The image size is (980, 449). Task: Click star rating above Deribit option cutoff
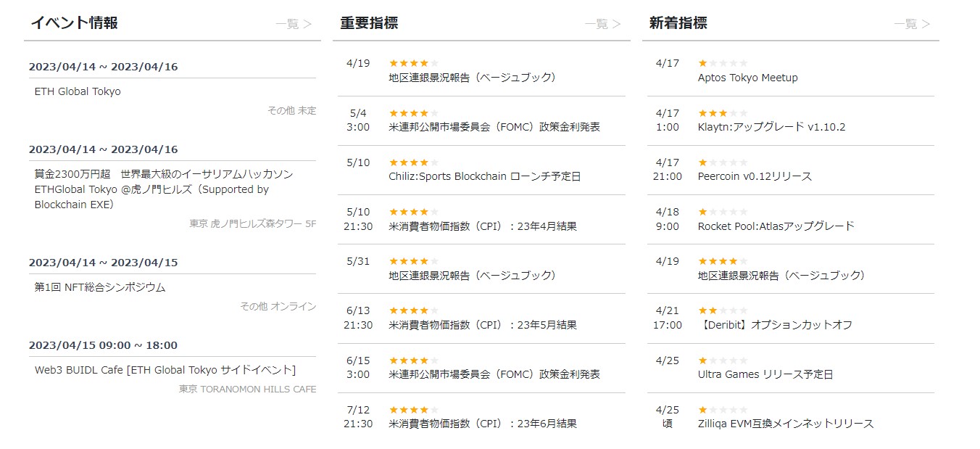722,310
